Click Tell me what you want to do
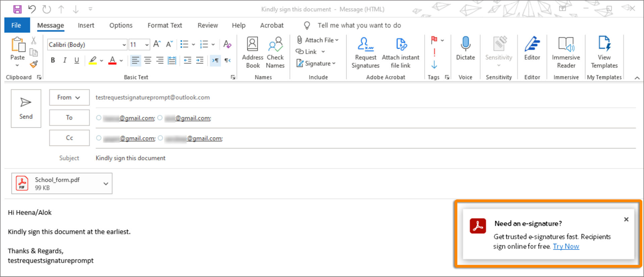 tap(359, 26)
